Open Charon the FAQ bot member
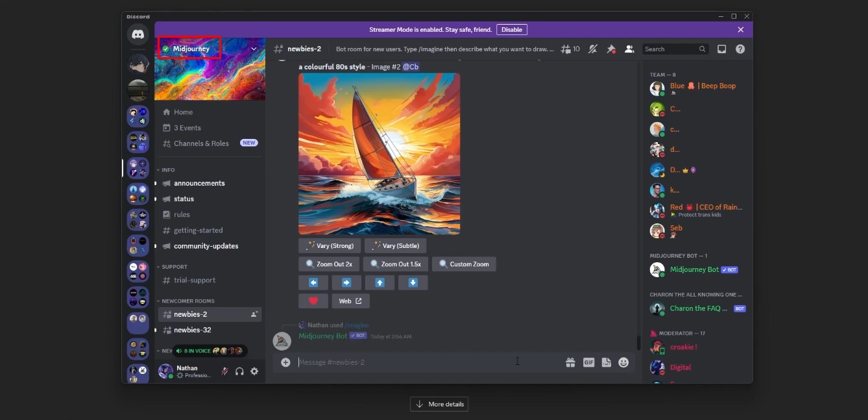Viewport: 868px width, 420px height. (x=697, y=309)
